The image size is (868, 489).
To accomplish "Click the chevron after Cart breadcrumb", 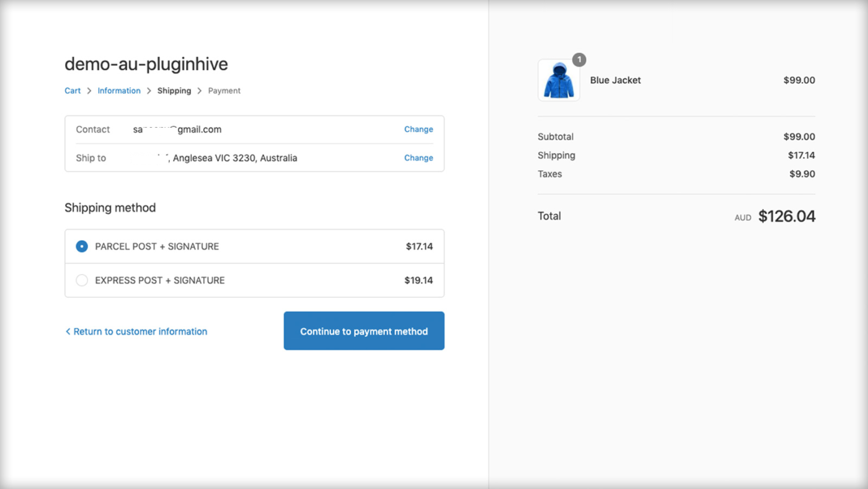I will pos(89,91).
